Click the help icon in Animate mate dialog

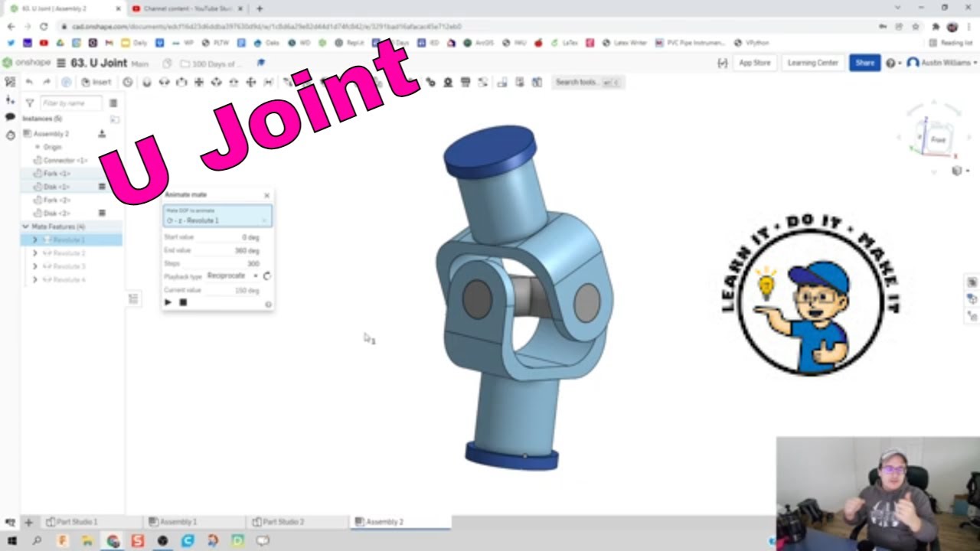(268, 304)
